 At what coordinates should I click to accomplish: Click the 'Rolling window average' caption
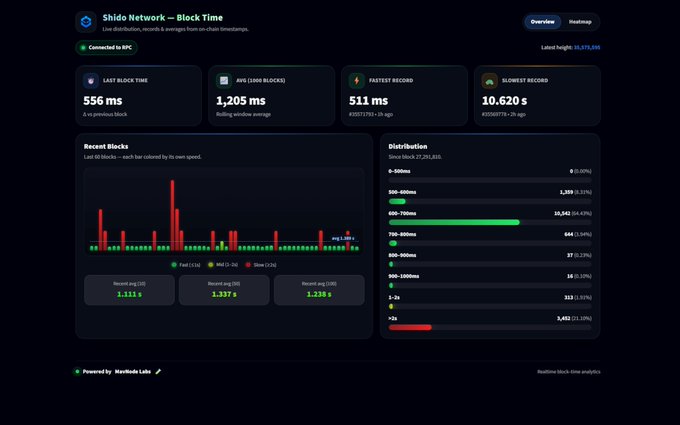pos(243,114)
